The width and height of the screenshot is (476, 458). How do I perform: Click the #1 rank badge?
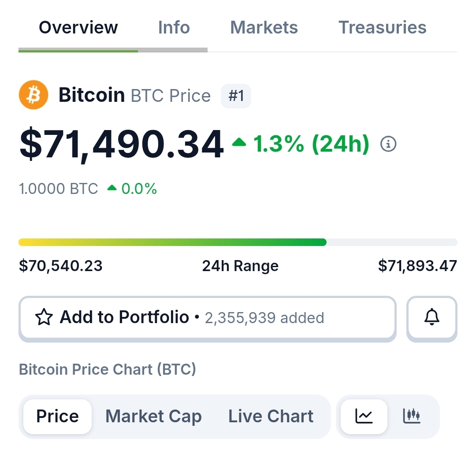click(236, 96)
